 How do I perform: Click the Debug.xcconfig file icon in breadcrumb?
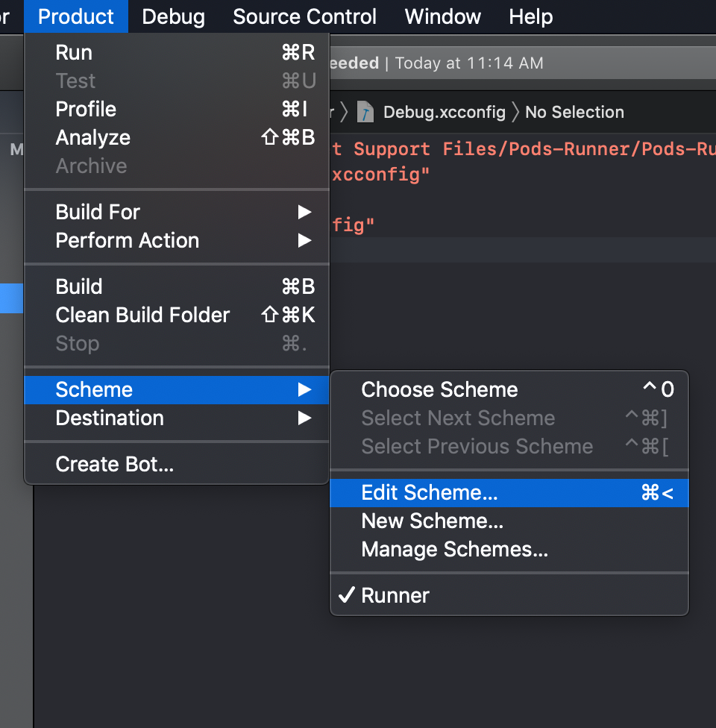click(365, 112)
